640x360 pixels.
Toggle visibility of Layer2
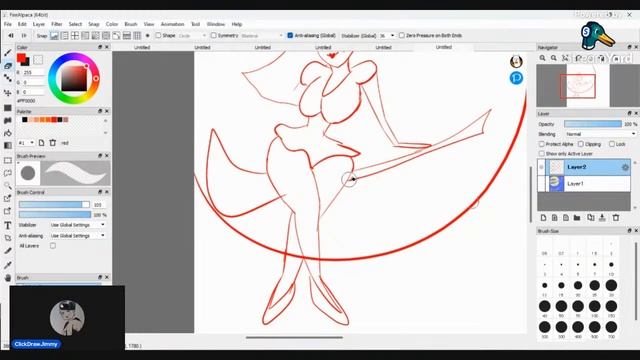point(542,167)
